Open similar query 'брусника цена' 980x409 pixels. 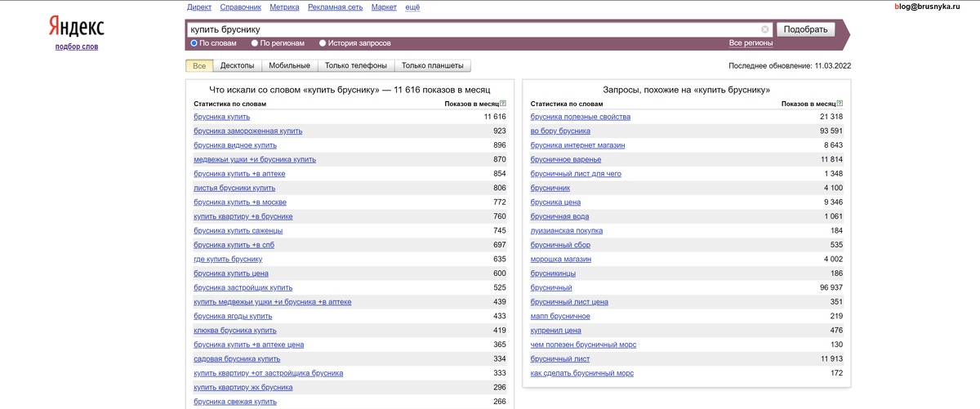pyautogui.click(x=555, y=202)
